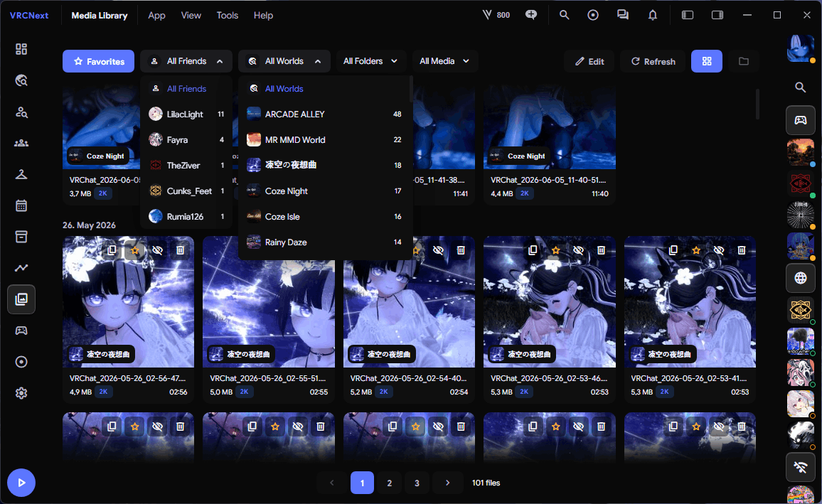Hide the 02-56-47 photo via eye icon
822x504 pixels.
tap(157, 250)
